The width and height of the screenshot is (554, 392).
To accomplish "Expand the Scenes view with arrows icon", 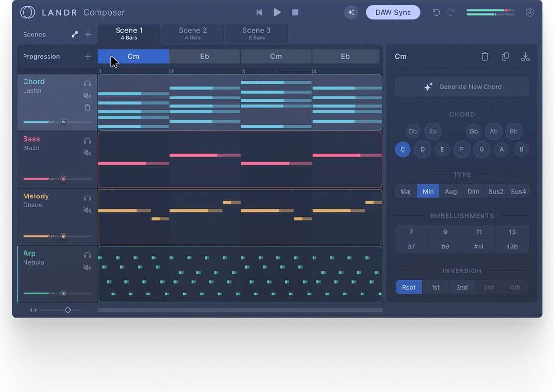I will [x=74, y=35].
